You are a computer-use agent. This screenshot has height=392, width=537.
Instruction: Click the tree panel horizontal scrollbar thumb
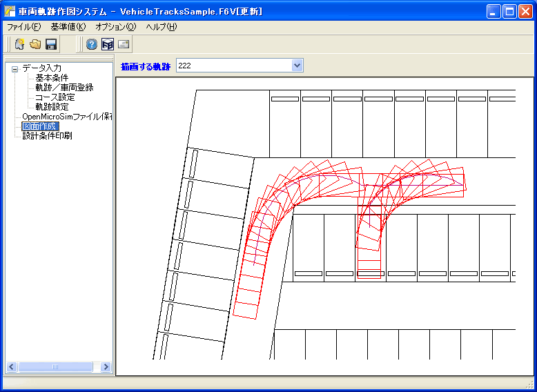[55, 366]
